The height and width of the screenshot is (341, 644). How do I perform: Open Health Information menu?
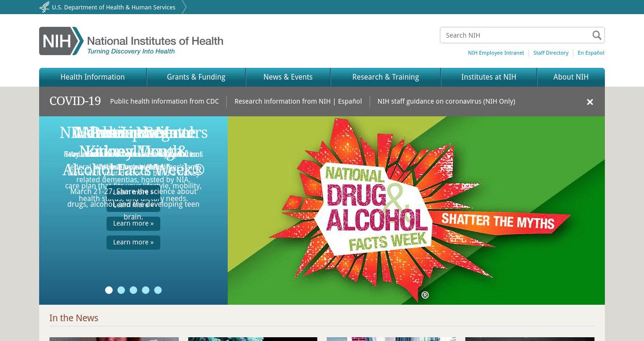click(x=92, y=77)
